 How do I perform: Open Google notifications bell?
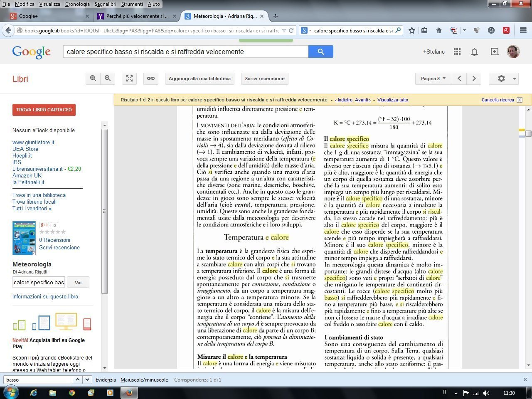pyautogui.click(x=474, y=52)
